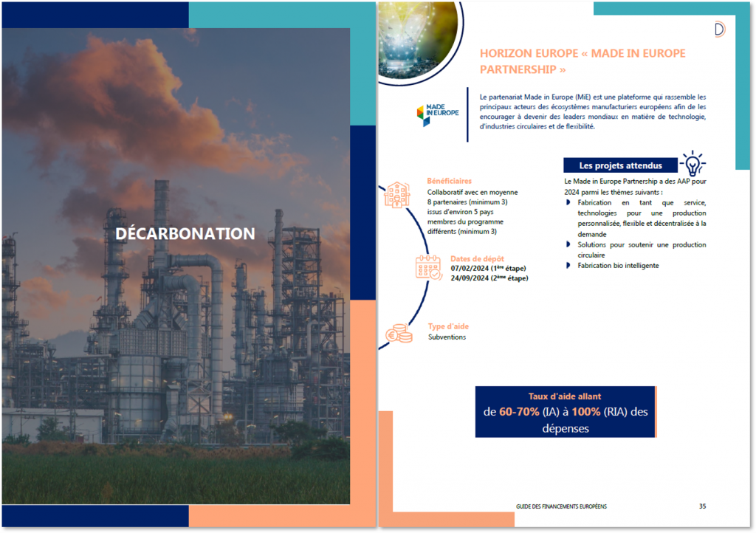Click the Subventions text
This screenshot has width=756, height=533.
pyautogui.click(x=447, y=337)
